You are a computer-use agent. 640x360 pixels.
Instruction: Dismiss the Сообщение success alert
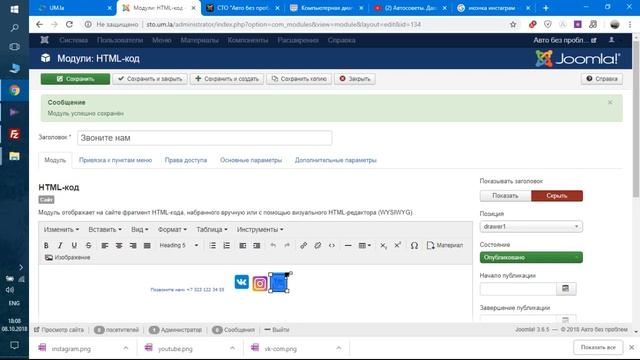pos(610,102)
